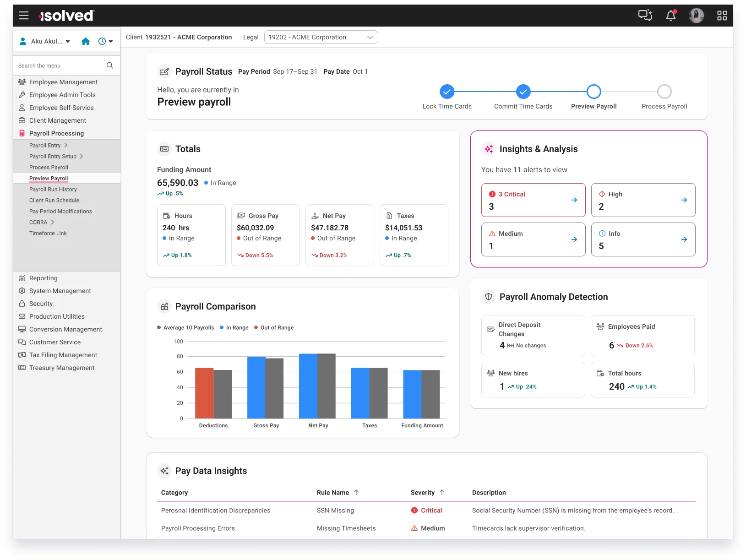This screenshot has height=560, width=746.
Task: Open the Reporting menu section
Action: [x=44, y=278]
